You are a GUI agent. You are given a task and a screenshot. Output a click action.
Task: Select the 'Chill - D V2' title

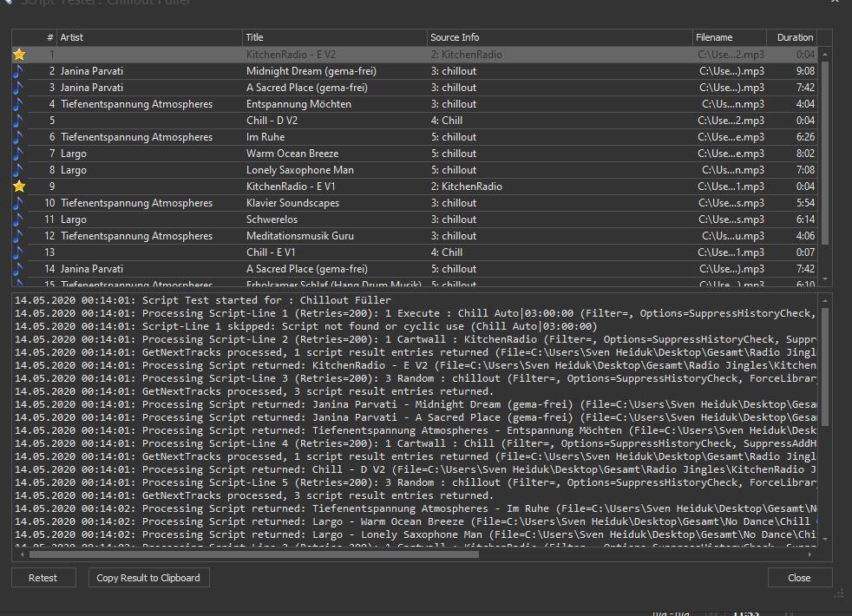click(x=272, y=121)
